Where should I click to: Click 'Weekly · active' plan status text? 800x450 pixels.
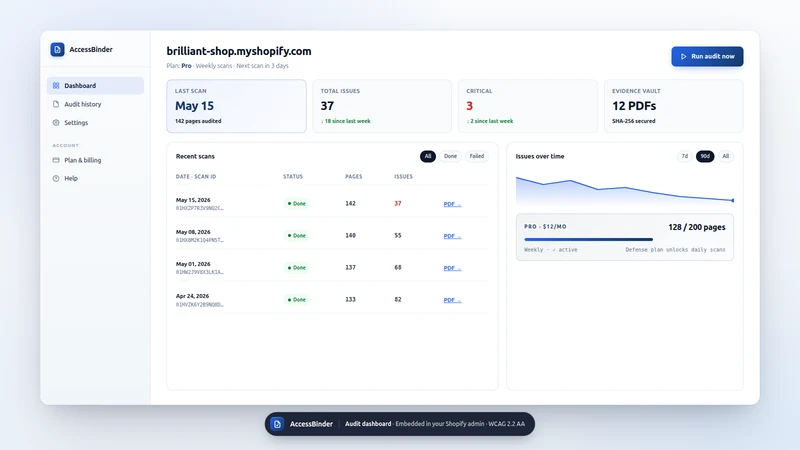551,250
